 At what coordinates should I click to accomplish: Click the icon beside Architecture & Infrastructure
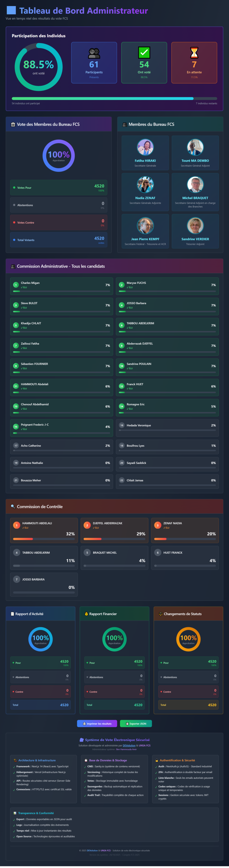[15, 760]
